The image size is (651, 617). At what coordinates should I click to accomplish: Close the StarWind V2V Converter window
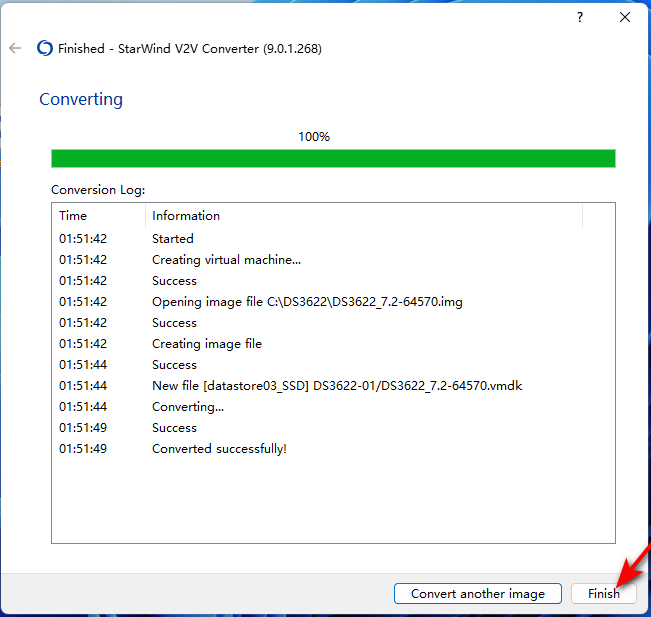(624, 17)
